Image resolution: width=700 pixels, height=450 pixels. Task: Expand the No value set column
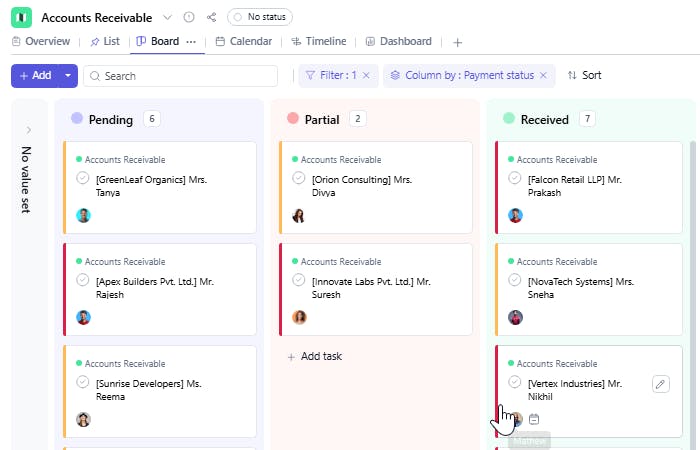pos(28,130)
